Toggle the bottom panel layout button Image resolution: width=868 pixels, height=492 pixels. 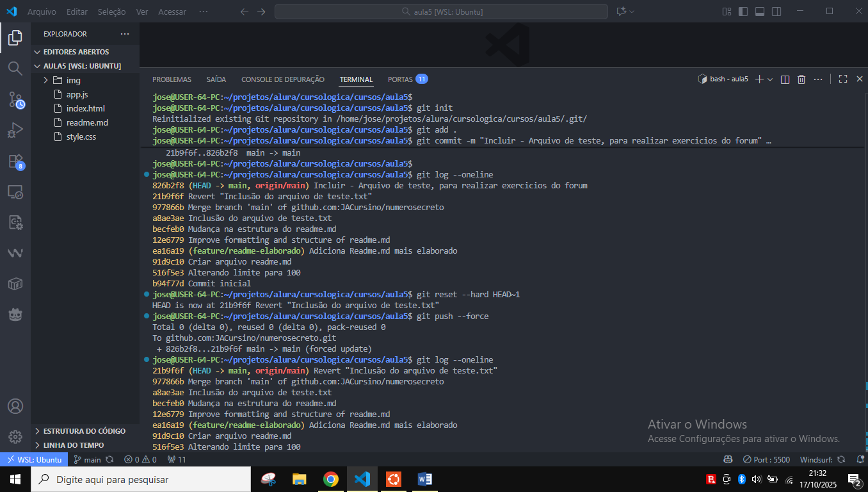[760, 12]
